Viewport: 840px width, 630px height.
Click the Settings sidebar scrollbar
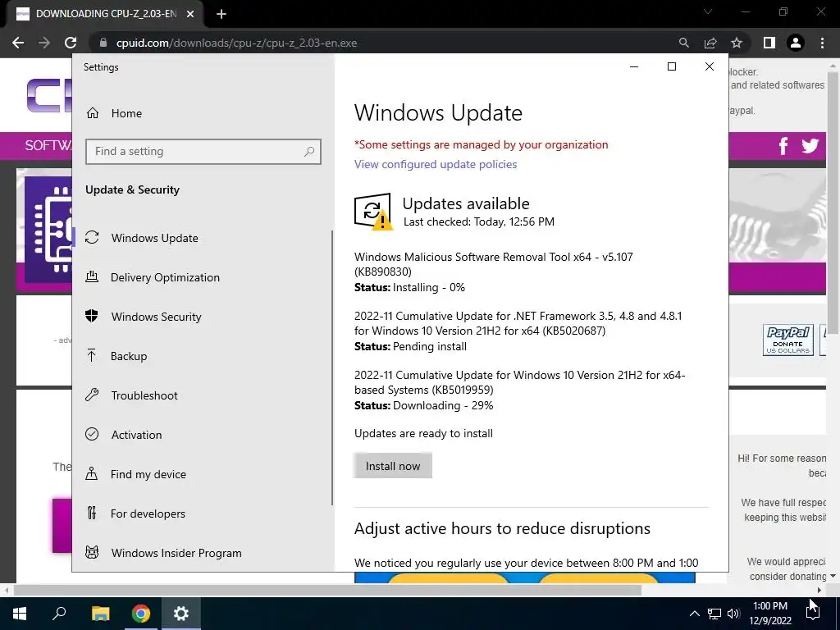click(332, 367)
